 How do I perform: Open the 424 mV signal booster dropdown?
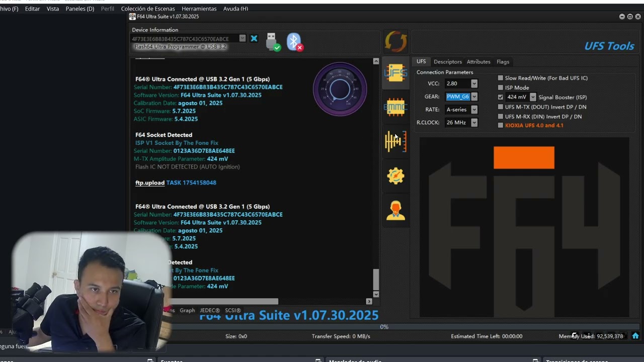tap(533, 97)
